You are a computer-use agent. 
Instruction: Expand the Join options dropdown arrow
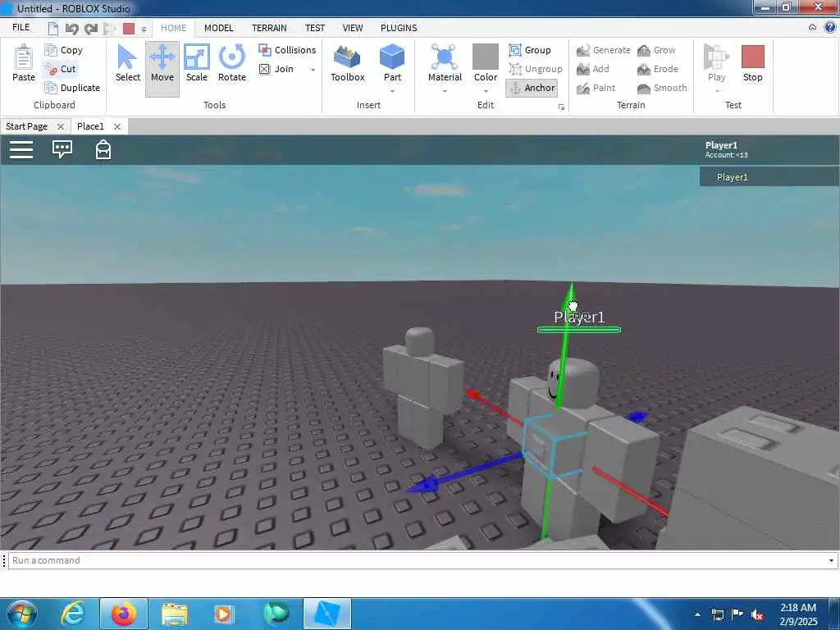313,70
